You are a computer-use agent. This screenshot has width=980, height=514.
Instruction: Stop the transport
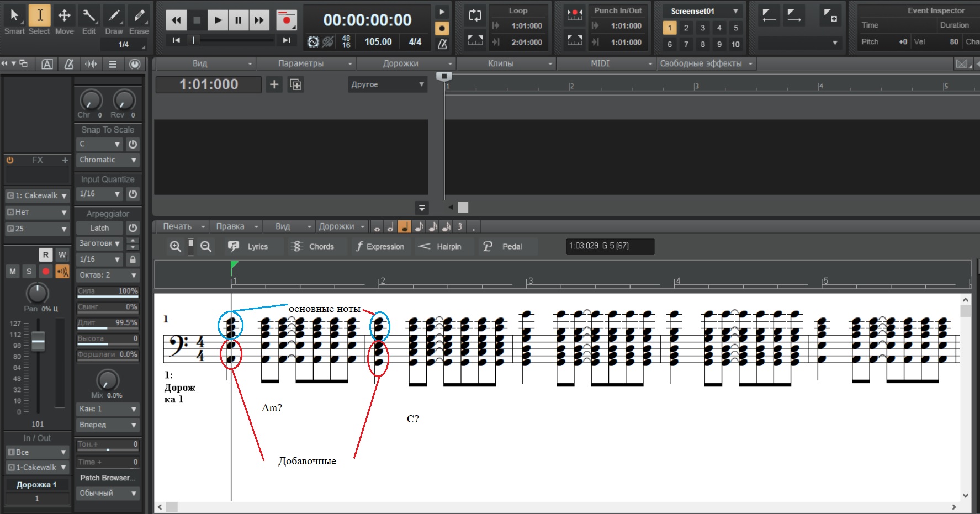point(197,20)
